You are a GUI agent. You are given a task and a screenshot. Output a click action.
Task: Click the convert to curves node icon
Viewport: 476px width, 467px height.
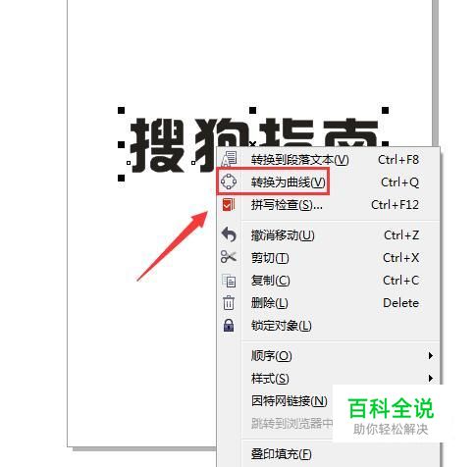(229, 182)
